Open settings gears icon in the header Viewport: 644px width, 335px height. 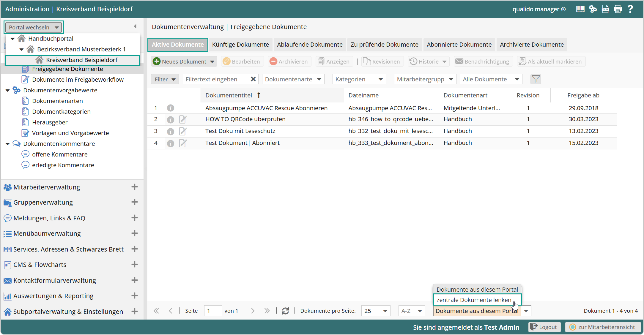593,9
